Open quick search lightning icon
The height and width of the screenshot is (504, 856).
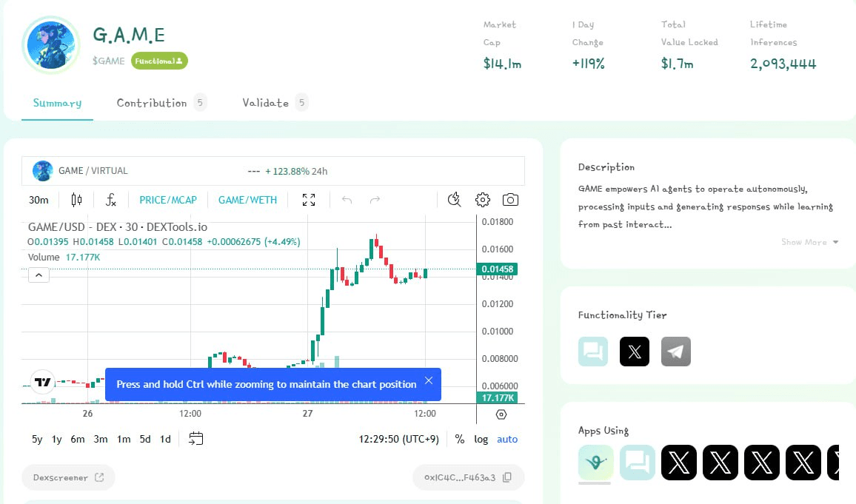[x=454, y=200]
